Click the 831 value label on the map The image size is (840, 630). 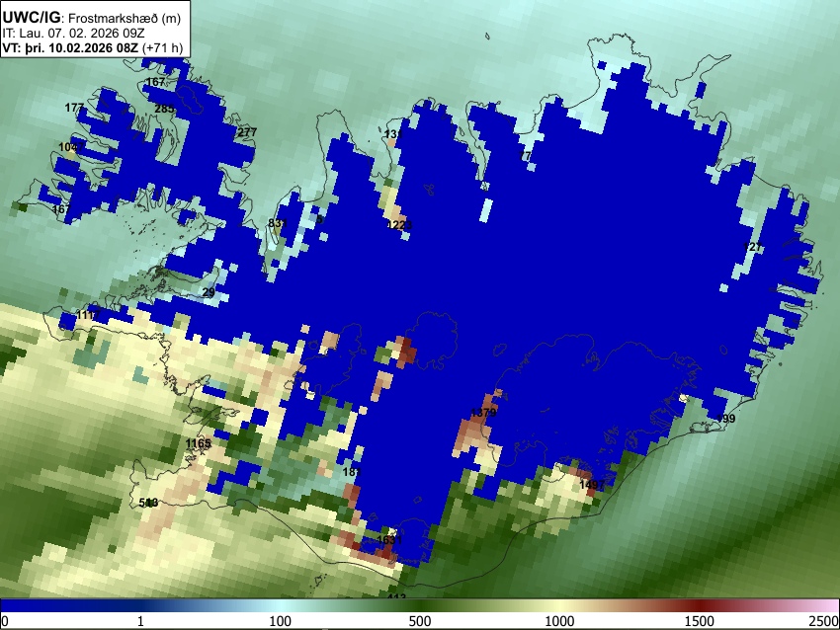pyautogui.click(x=278, y=223)
